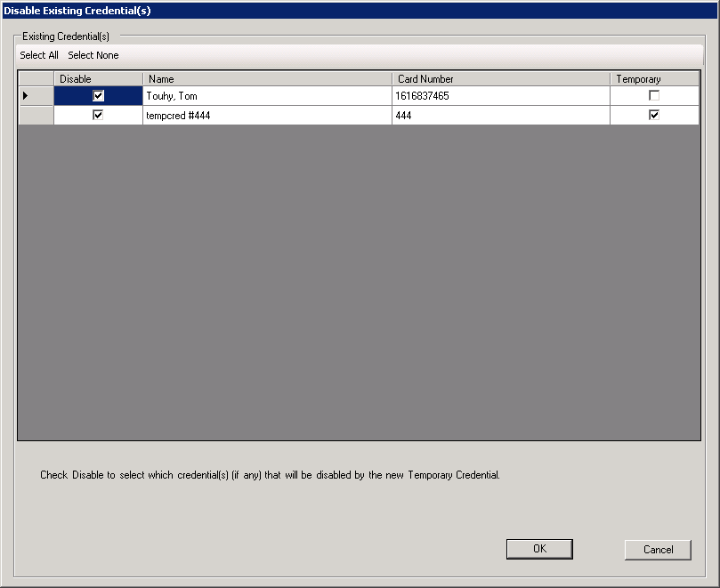Click Select All in the toolbar
Image resolution: width=720 pixels, height=588 pixels.
pyautogui.click(x=39, y=55)
